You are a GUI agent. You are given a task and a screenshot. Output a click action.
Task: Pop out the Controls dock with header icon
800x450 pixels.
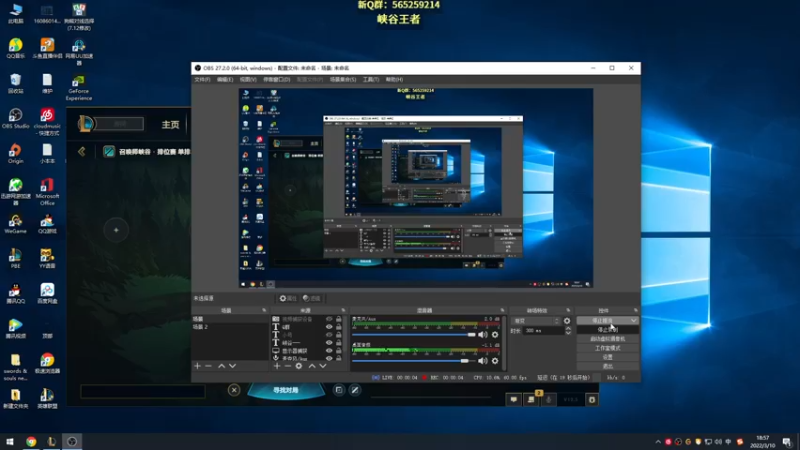click(636, 310)
